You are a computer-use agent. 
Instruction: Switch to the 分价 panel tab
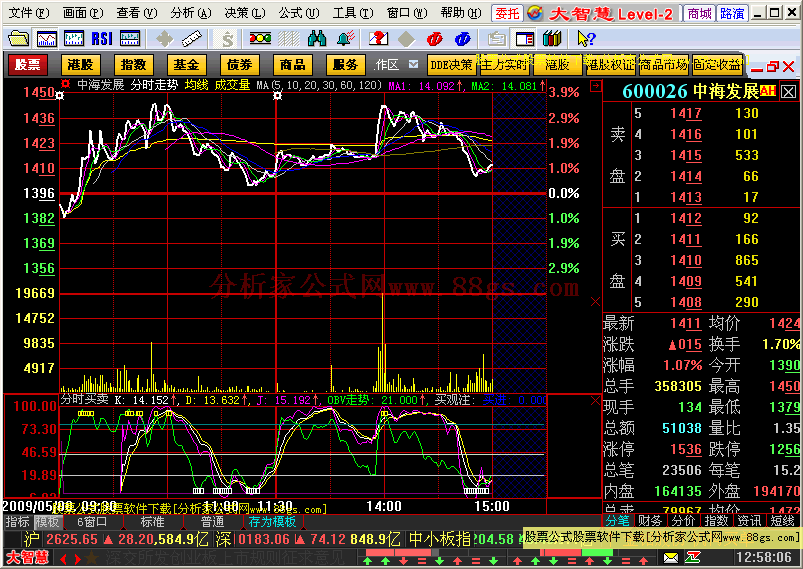coord(684,521)
